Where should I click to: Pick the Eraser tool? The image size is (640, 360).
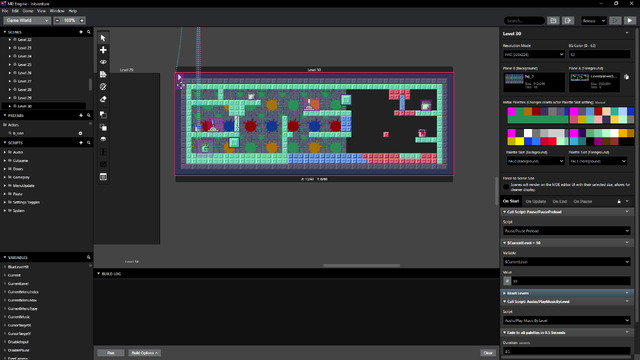point(103,99)
